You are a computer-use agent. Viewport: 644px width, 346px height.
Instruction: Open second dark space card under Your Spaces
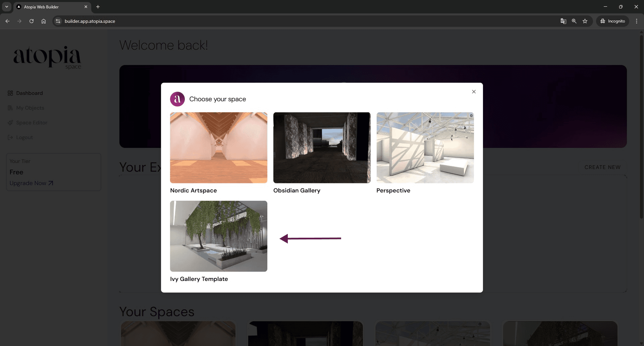[x=306, y=334]
